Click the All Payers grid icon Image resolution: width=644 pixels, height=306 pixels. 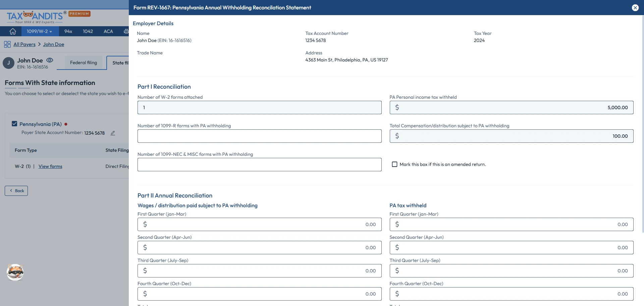(x=7, y=44)
